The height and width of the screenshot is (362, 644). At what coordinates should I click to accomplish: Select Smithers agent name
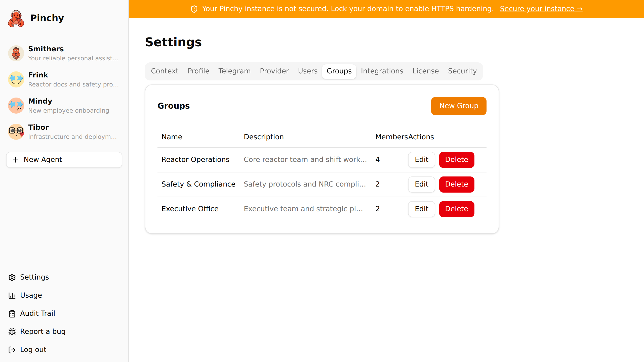[x=46, y=49]
